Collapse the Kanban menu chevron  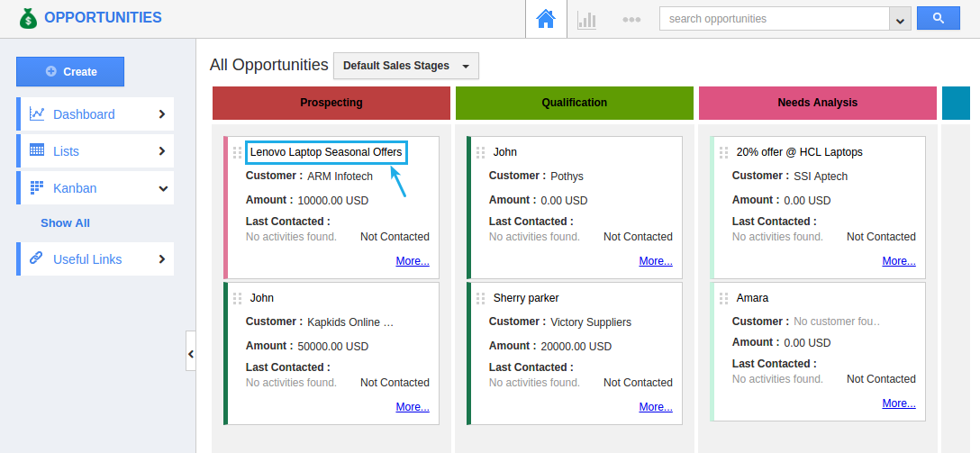162,188
